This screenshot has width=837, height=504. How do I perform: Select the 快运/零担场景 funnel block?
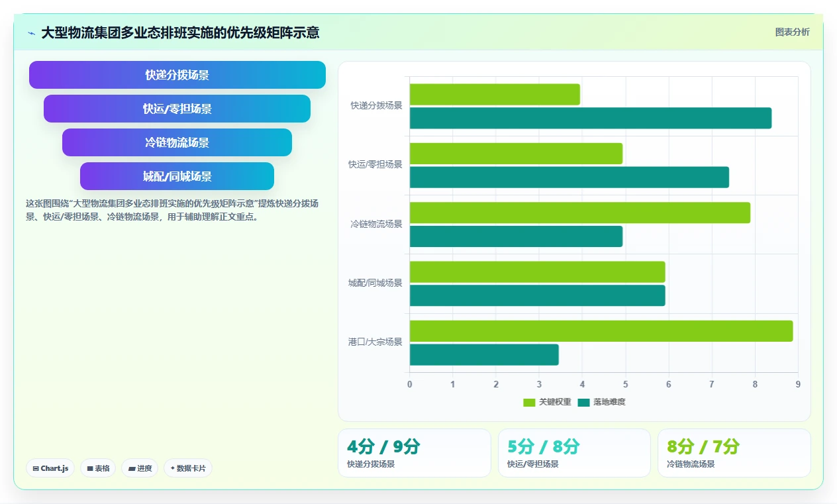pos(177,109)
